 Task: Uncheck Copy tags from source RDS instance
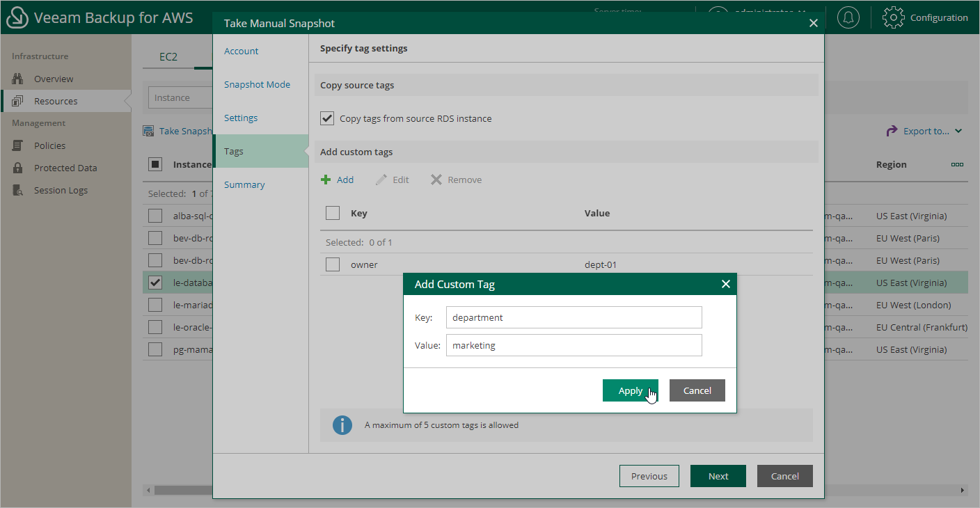(x=327, y=118)
